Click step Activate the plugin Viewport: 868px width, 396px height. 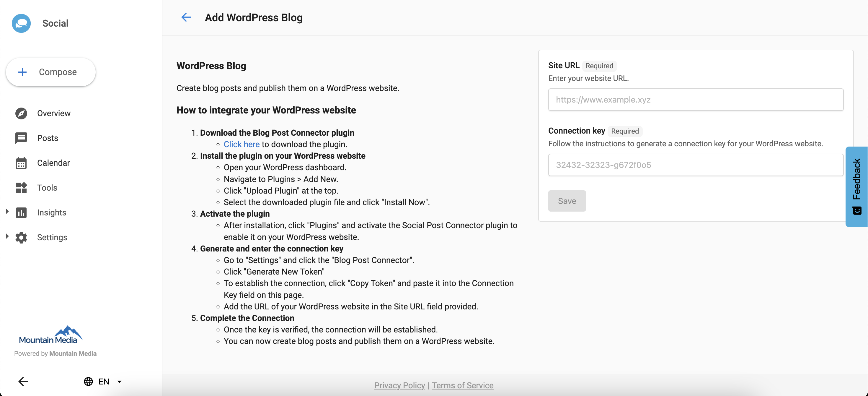pos(235,214)
